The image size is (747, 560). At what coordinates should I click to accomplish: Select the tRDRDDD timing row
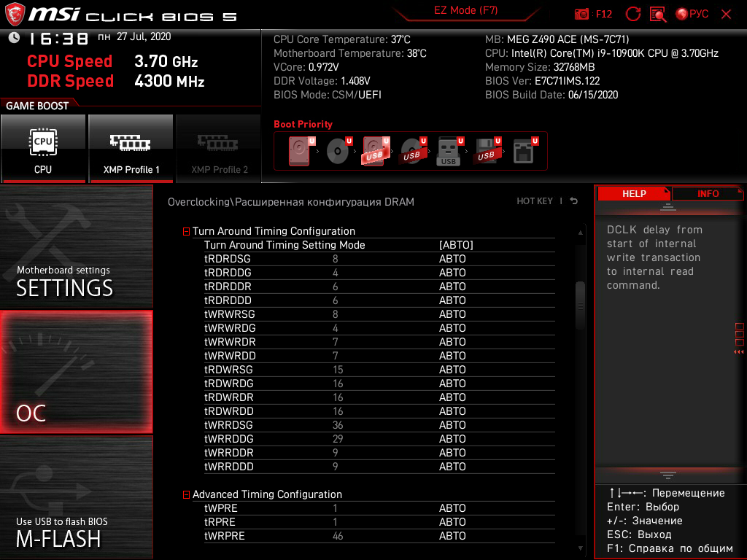[x=379, y=300]
